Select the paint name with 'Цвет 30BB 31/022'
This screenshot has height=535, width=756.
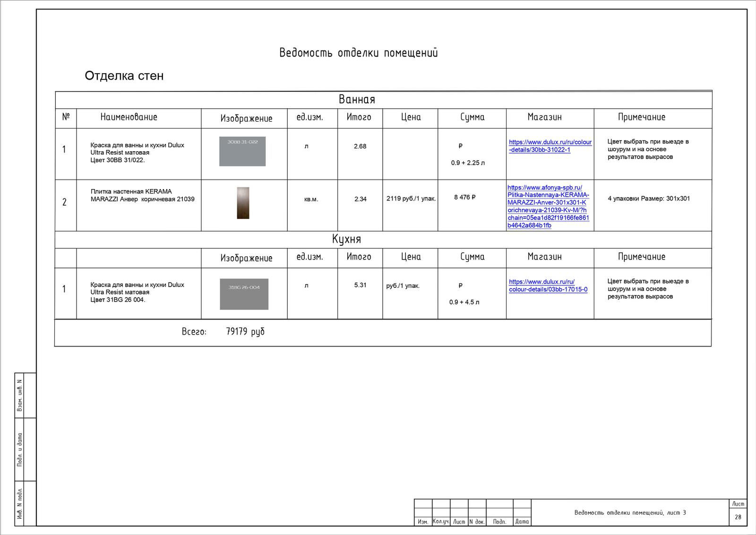click(x=137, y=153)
